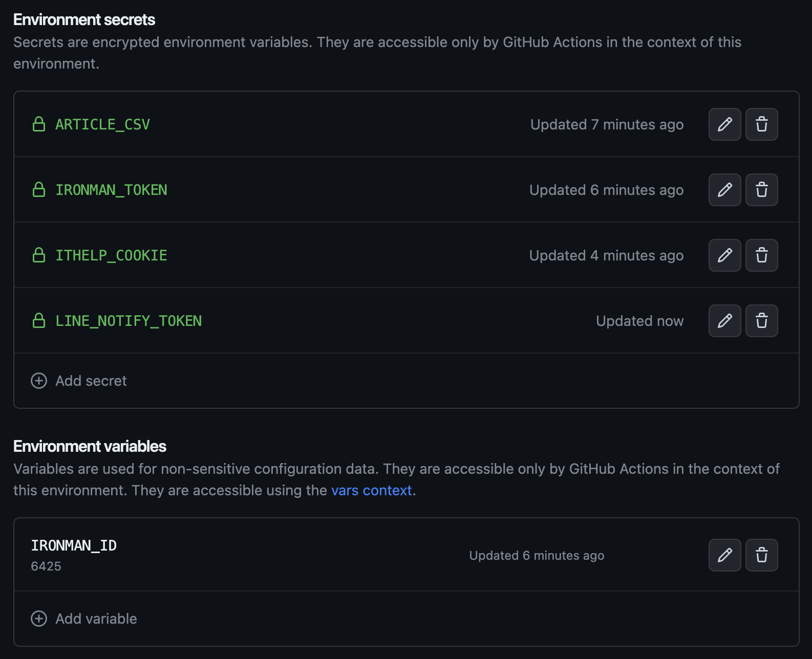The height and width of the screenshot is (659, 812).
Task: Edit the ARTICLE_CSV secret
Action: tap(724, 124)
